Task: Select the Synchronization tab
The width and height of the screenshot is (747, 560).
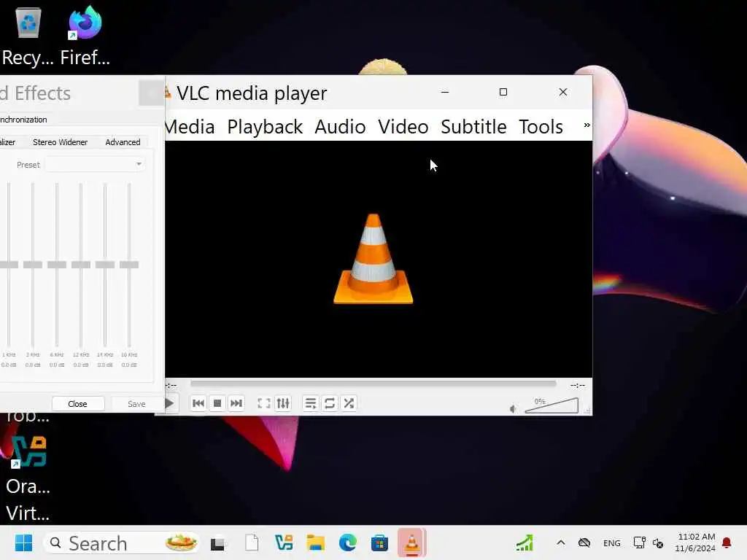Action: (x=24, y=120)
